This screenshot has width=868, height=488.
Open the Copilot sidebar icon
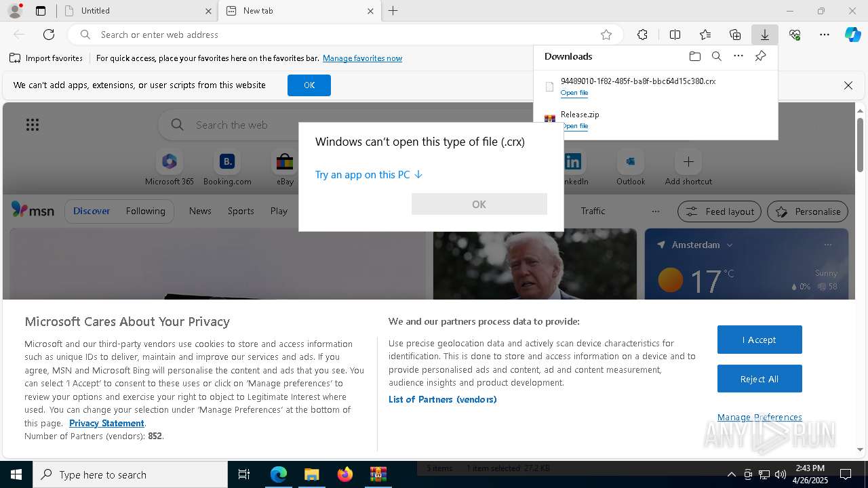point(852,35)
